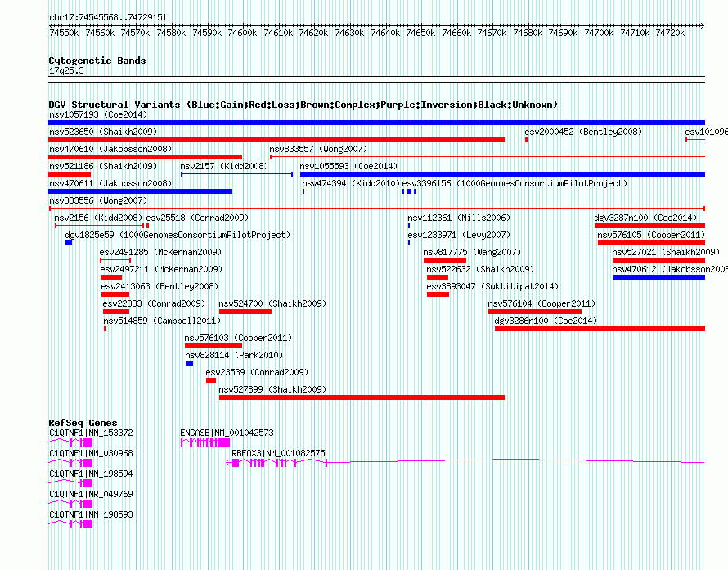
Task: Select gene C1QTNF1|NR_049769 label
Action: click(91, 494)
